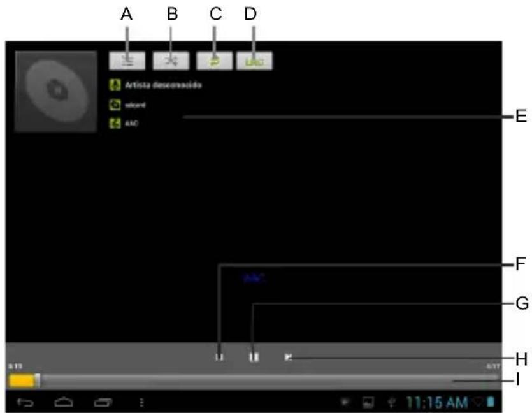Click the battery status icon
Image resolution: width=532 pixels, height=413 pixels.
[491, 402]
